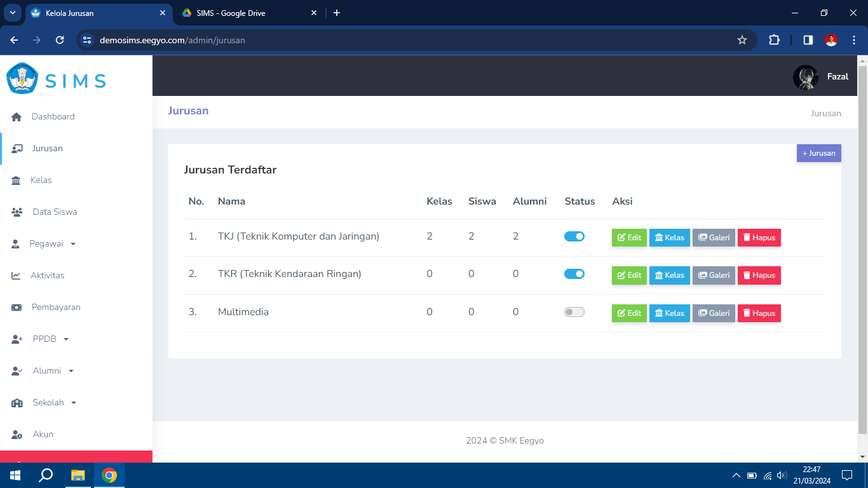This screenshot has width=868, height=488.
Task: Click the Data Siswa group icon
Action: click(17, 212)
